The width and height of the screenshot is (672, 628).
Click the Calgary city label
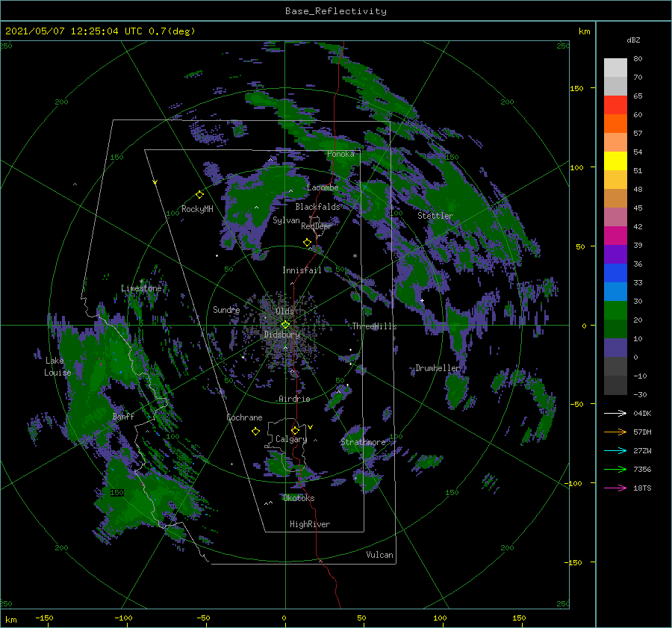(x=291, y=439)
